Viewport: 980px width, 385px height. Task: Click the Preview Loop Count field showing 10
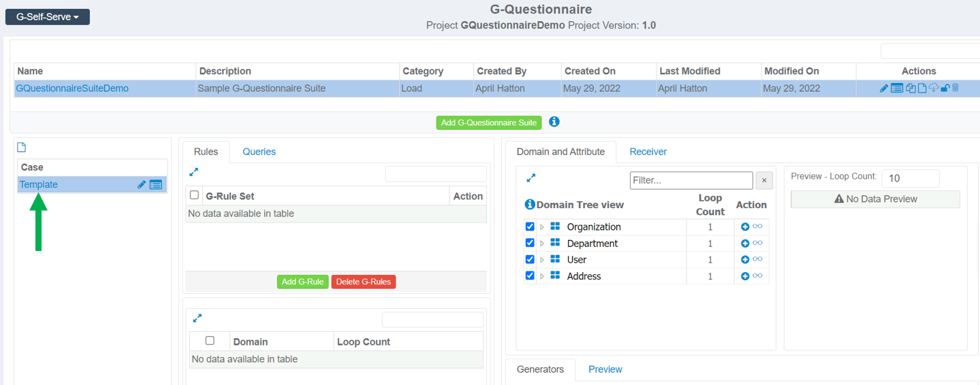911,178
